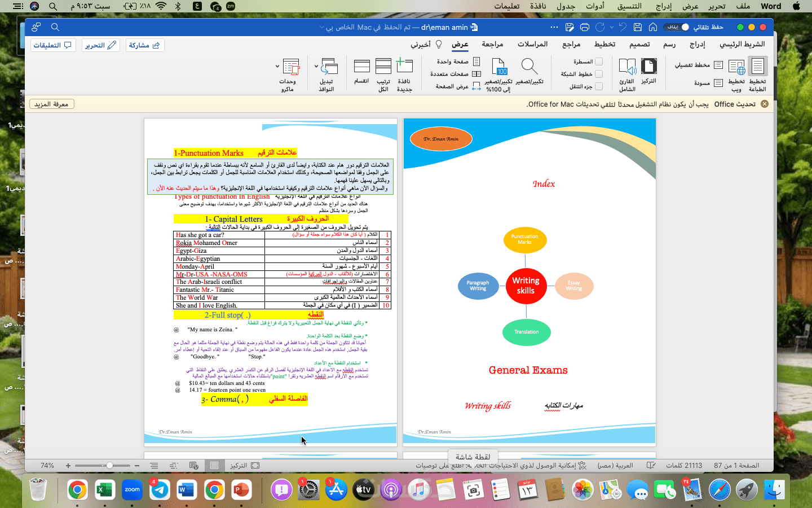Open the Layout (تخطيط) ribbon tab
This screenshot has height=508, width=812.
click(x=604, y=44)
